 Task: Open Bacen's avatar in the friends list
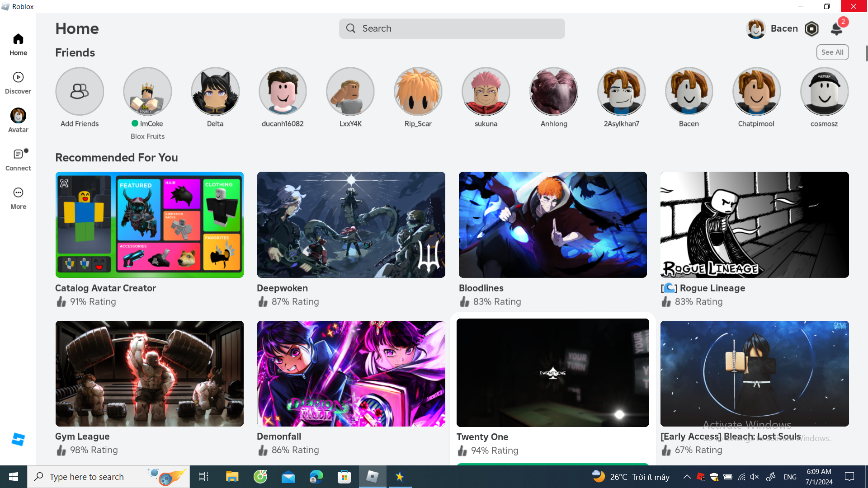[x=689, y=91]
